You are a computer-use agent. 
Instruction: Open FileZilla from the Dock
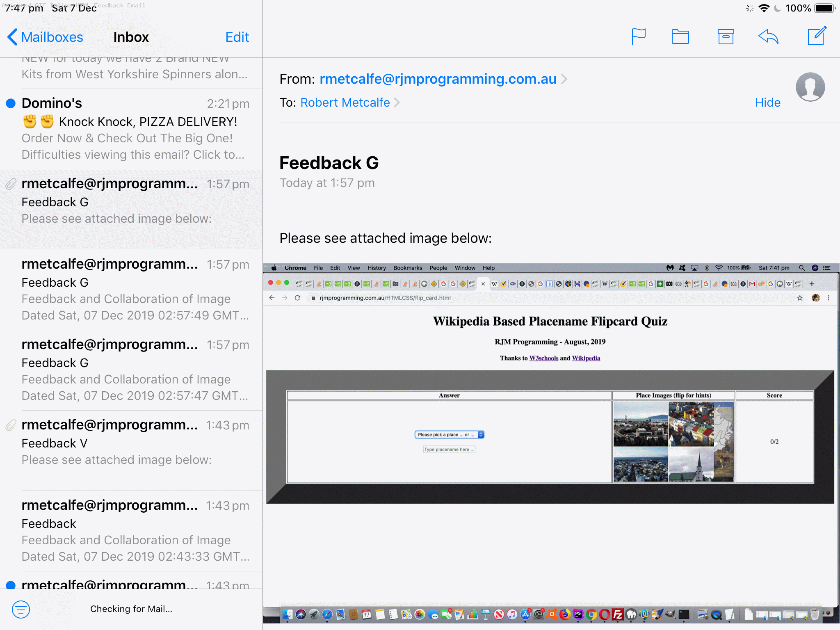tap(617, 615)
